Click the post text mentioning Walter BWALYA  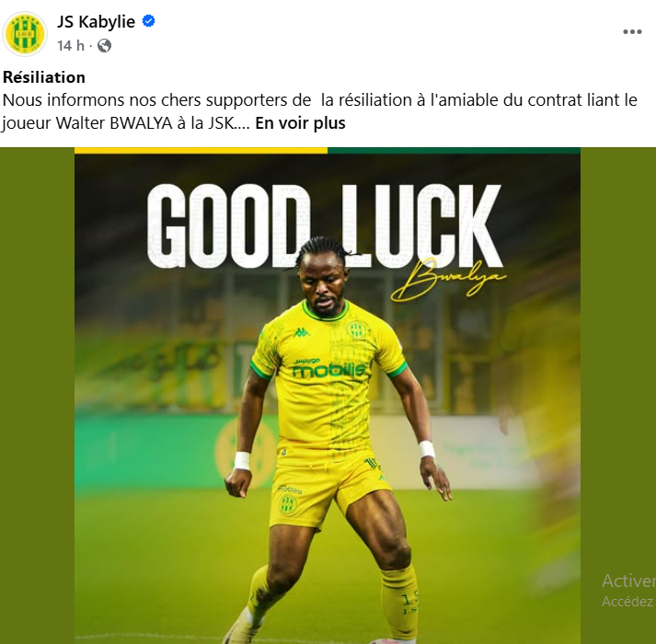pyautogui.click(x=319, y=111)
